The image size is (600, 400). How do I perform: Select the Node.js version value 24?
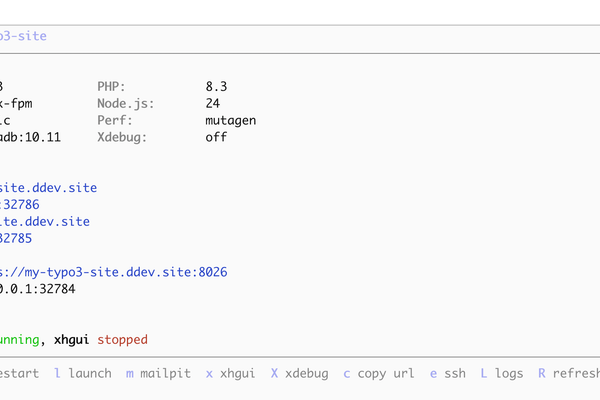click(x=212, y=103)
